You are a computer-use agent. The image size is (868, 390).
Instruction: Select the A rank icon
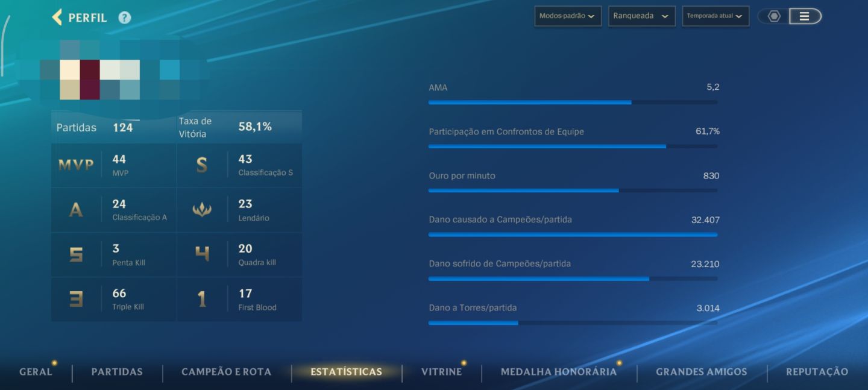coord(76,210)
